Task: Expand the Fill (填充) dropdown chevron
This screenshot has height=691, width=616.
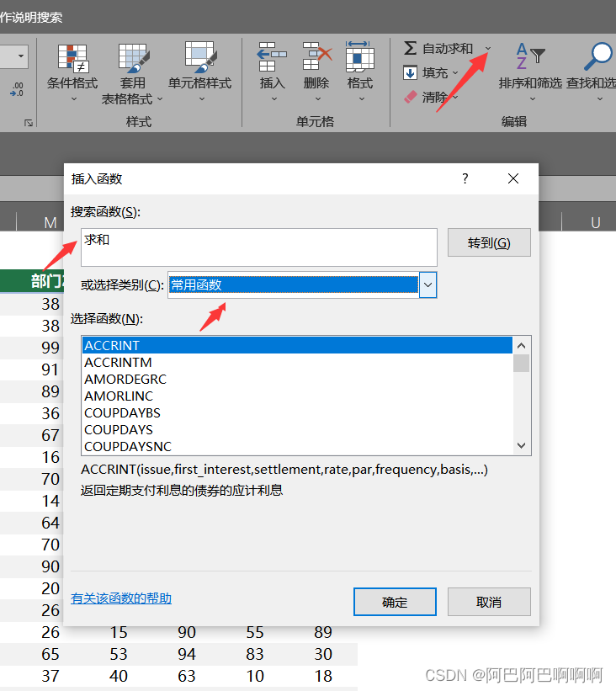Action: (x=455, y=72)
